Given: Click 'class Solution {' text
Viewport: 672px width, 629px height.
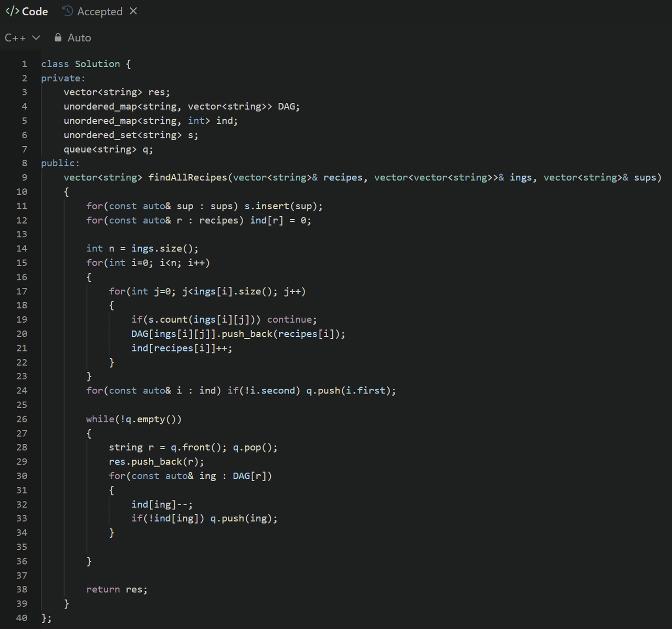Looking at the screenshot, I should pos(86,64).
